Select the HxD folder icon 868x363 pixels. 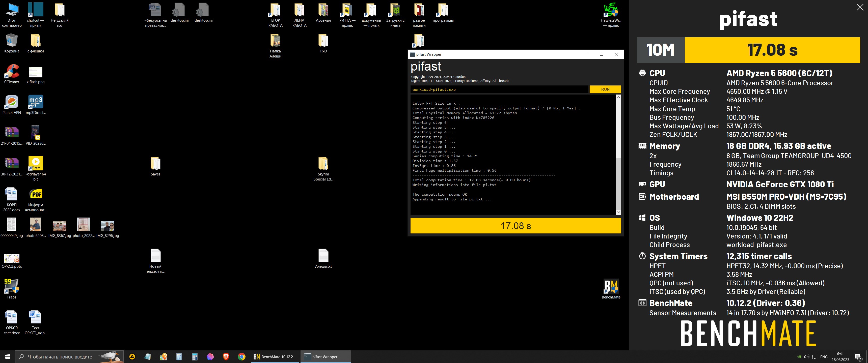click(x=323, y=43)
